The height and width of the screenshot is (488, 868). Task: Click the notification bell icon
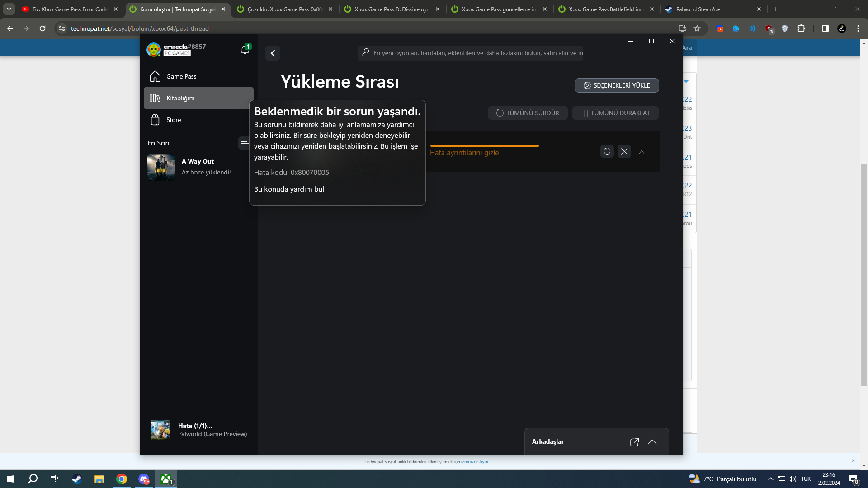tap(245, 50)
